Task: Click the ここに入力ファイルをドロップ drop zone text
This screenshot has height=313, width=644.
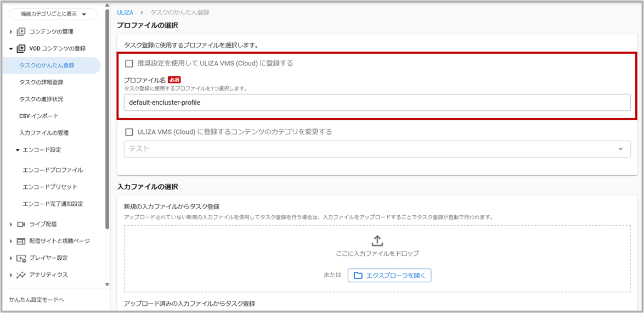Action: coord(377,253)
